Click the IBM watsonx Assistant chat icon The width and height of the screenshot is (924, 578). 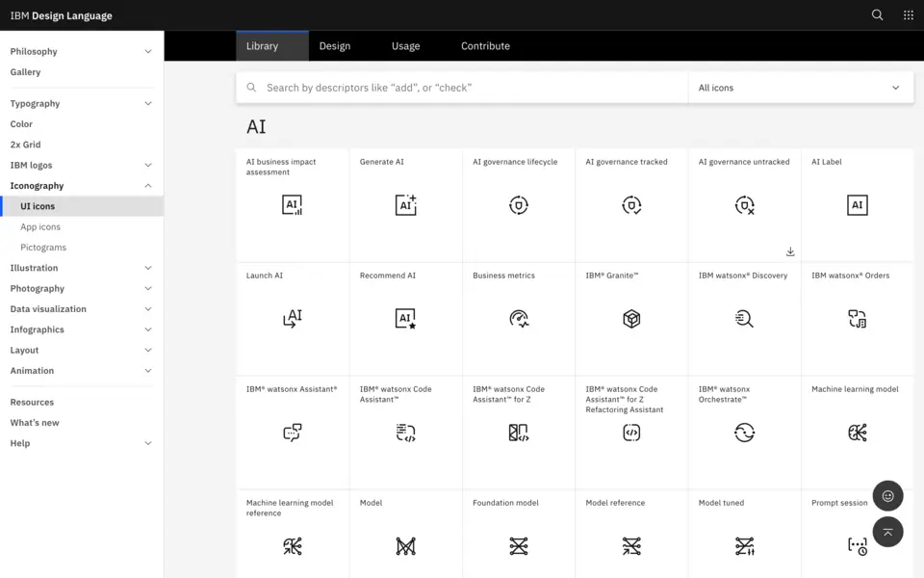292,433
